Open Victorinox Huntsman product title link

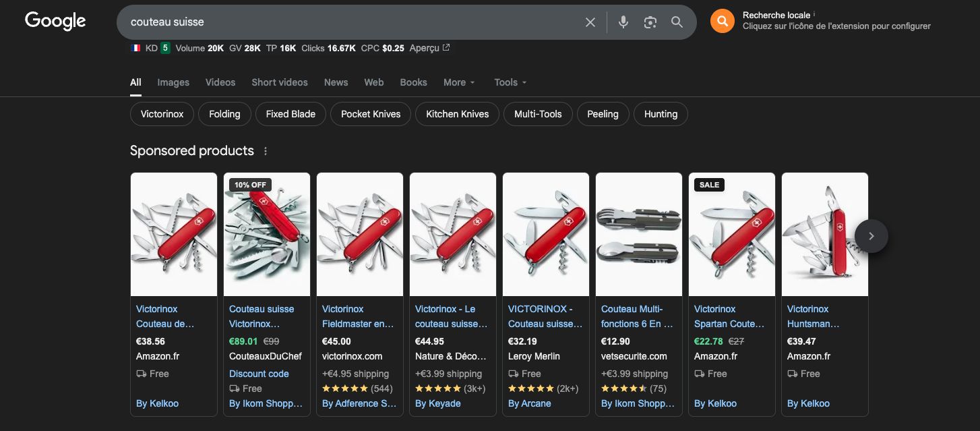point(814,316)
